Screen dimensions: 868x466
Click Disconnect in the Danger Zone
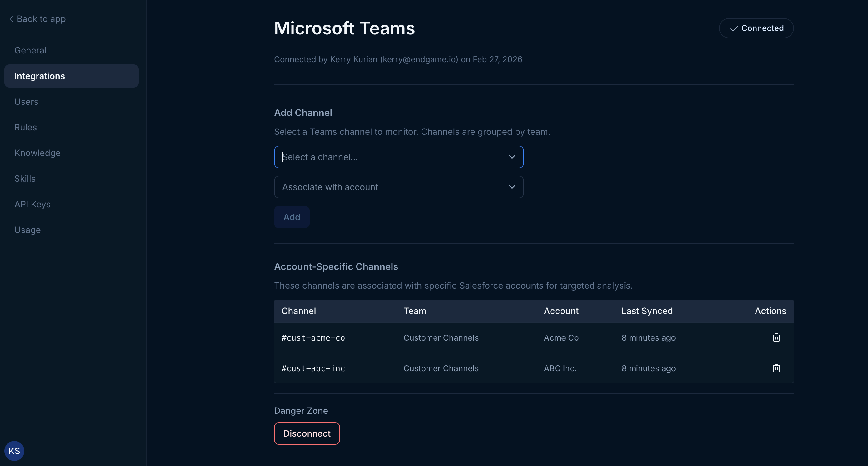coord(307,433)
